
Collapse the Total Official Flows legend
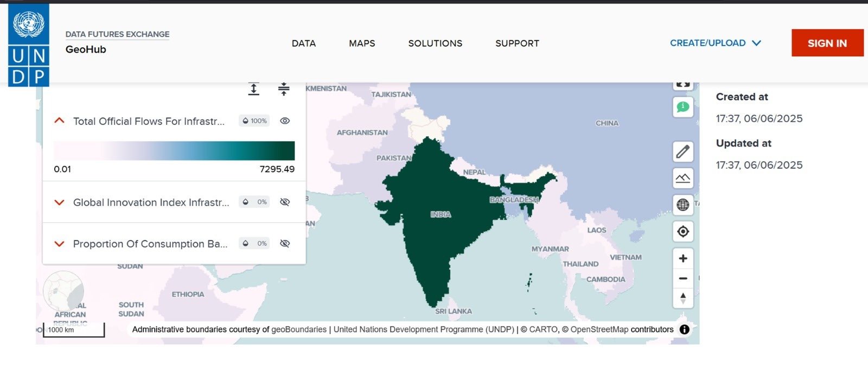[60, 121]
